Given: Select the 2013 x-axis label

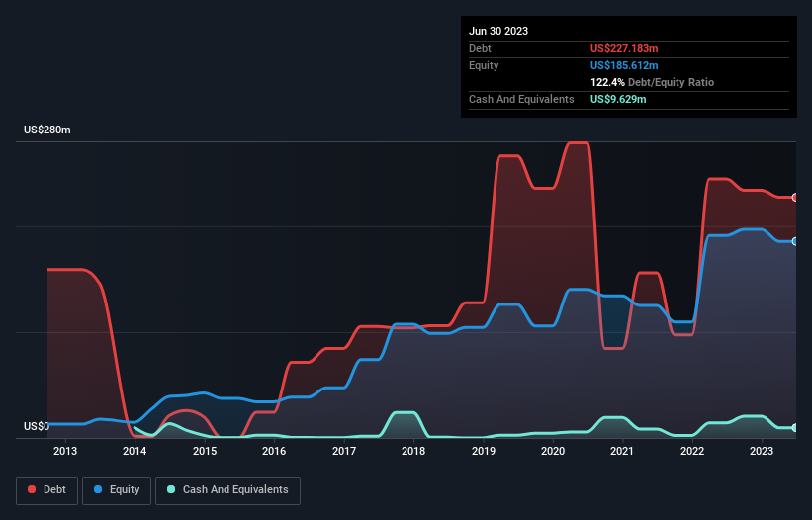Looking at the screenshot, I should click(65, 451).
